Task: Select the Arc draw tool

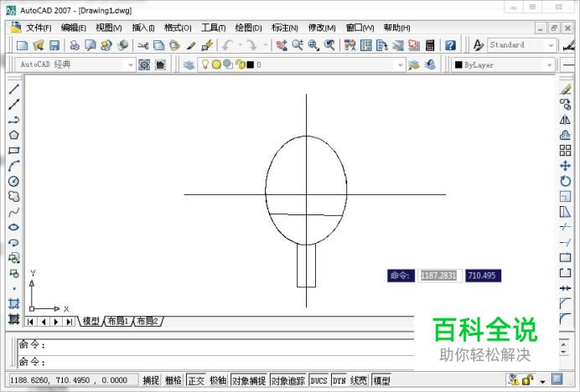Action: [14, 166]
